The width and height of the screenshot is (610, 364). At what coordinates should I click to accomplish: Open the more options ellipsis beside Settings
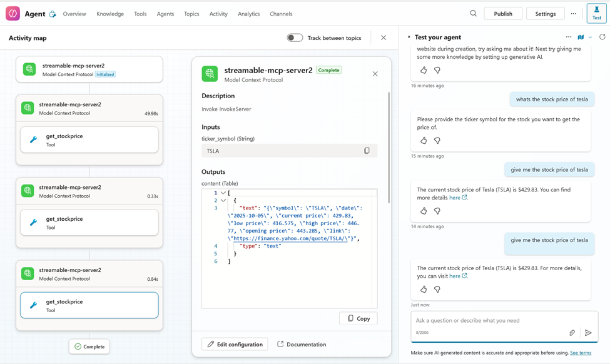click(x=573, y=14)
